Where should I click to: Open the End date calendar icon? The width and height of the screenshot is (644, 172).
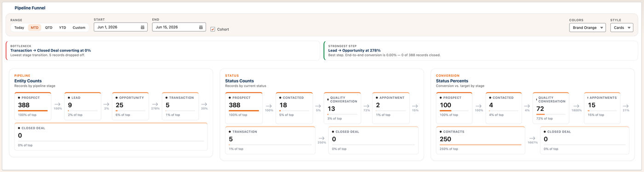(201, 28)
